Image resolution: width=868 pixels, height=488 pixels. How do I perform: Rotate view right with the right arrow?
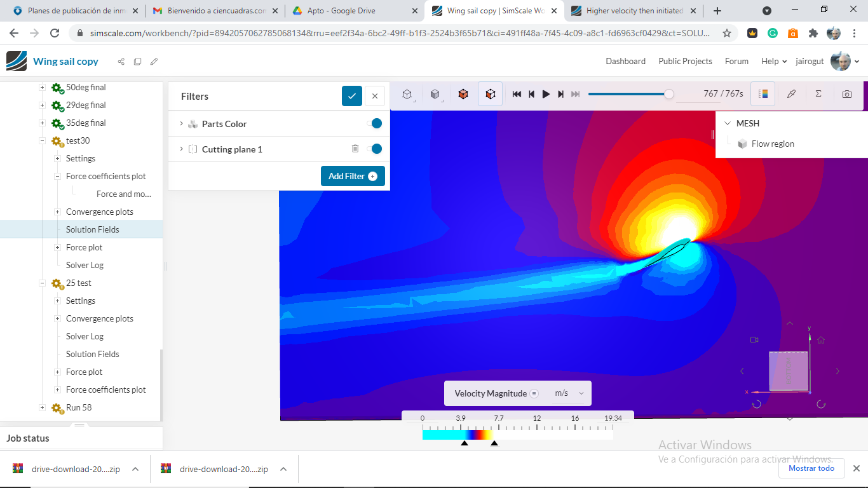point(837,371)
